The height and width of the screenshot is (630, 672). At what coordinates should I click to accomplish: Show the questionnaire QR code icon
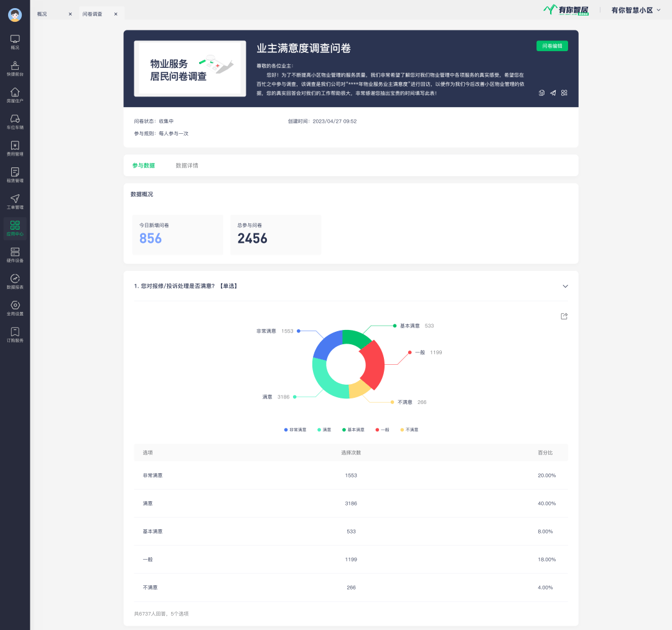pos(564,93)
